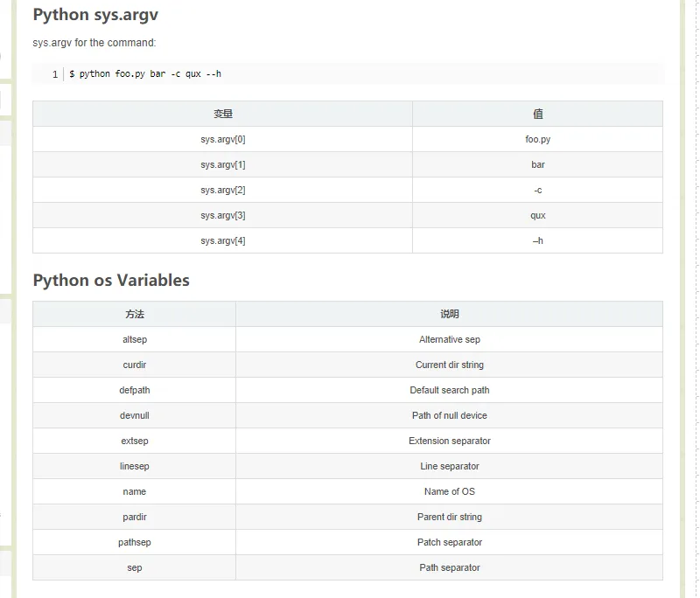The height and width of the screenshot is (598, 700).
Task: Click the "Python sys.argv" heading
Action: coord(95,15)
